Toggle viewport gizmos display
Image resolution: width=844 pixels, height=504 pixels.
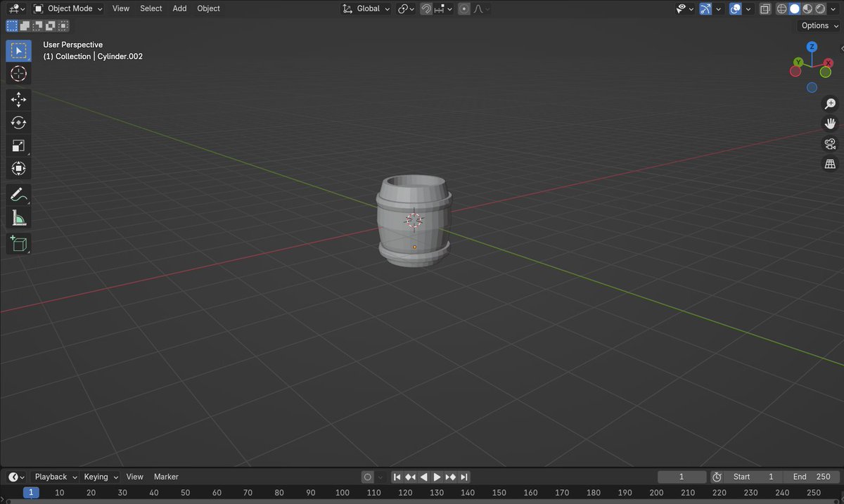click(705, 9)
